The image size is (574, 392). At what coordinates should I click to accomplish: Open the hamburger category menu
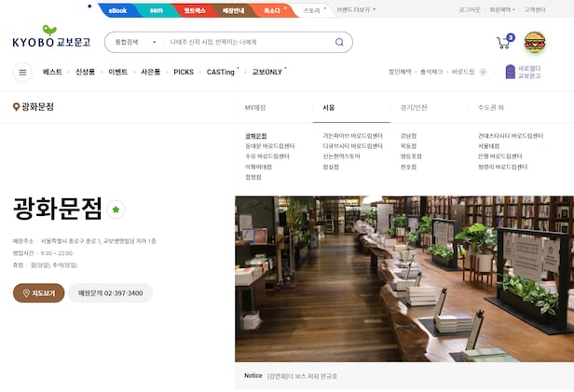click(22, 72)
